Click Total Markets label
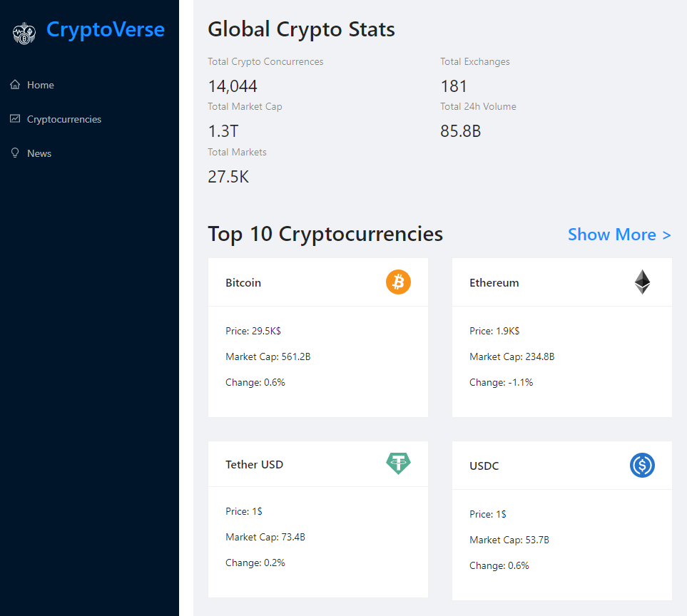This screenshot has width=687, height=616. 237,152
